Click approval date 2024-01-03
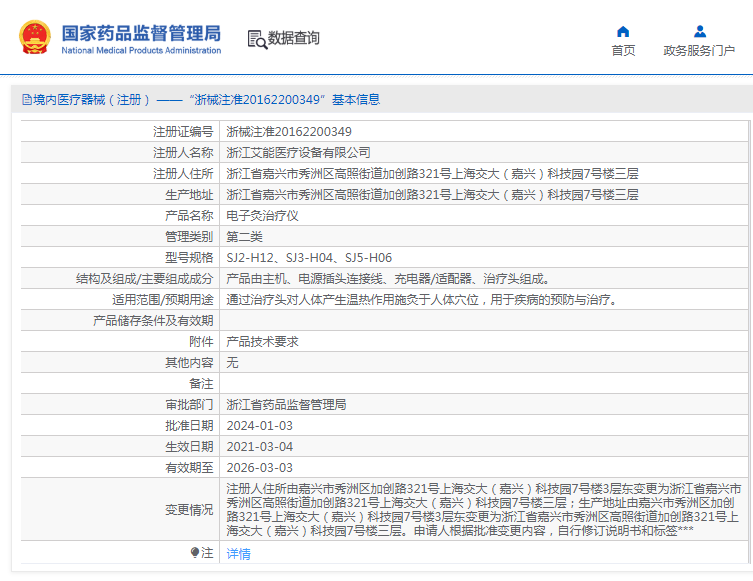Screen dimensions: 753x581 pyautogui.click(x=259, y=426)
